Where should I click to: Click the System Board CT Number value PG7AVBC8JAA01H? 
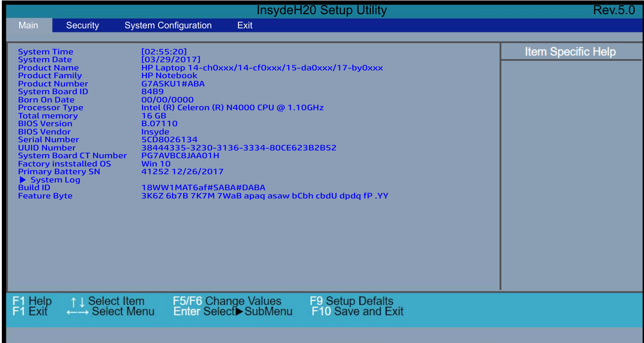[x=180, y=155]
